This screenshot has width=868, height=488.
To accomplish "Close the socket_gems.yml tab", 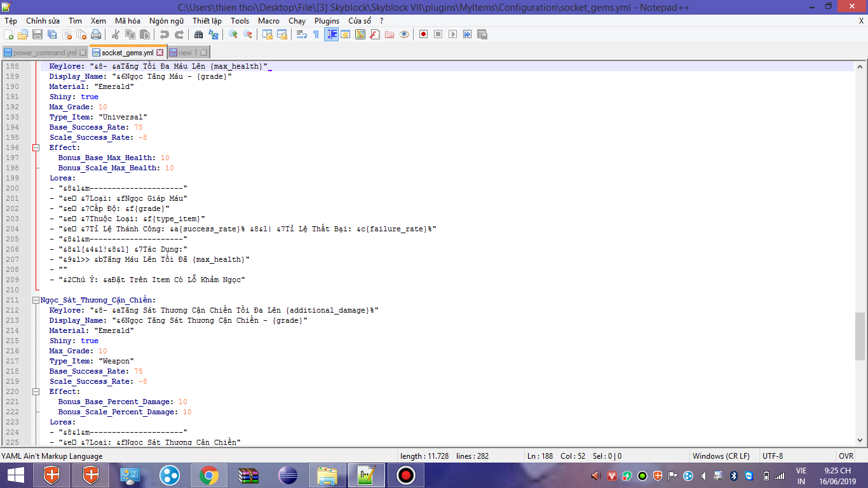I will 159,53.
